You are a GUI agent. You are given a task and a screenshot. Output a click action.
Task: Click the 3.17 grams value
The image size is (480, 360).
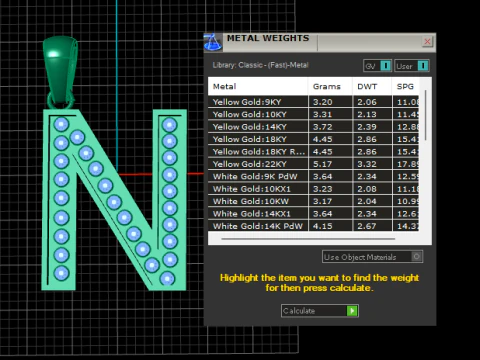coord(322,201)
